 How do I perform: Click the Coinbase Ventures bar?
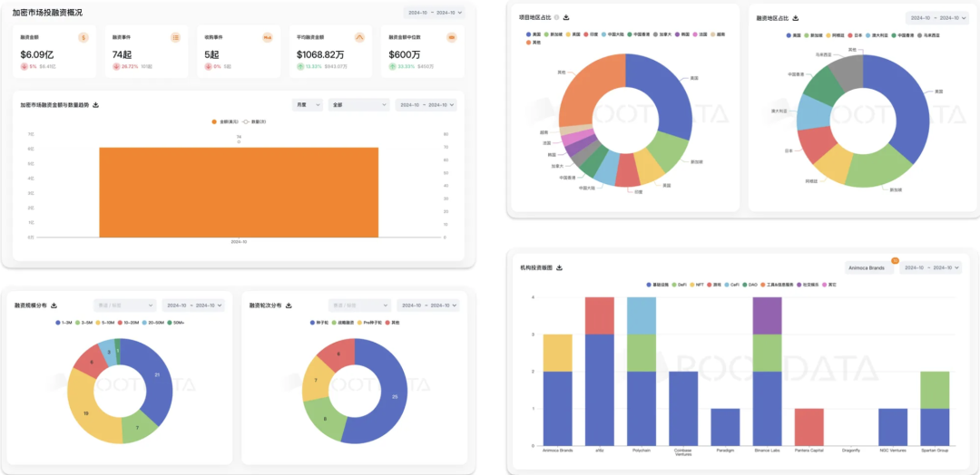click(x=683, y=408)
